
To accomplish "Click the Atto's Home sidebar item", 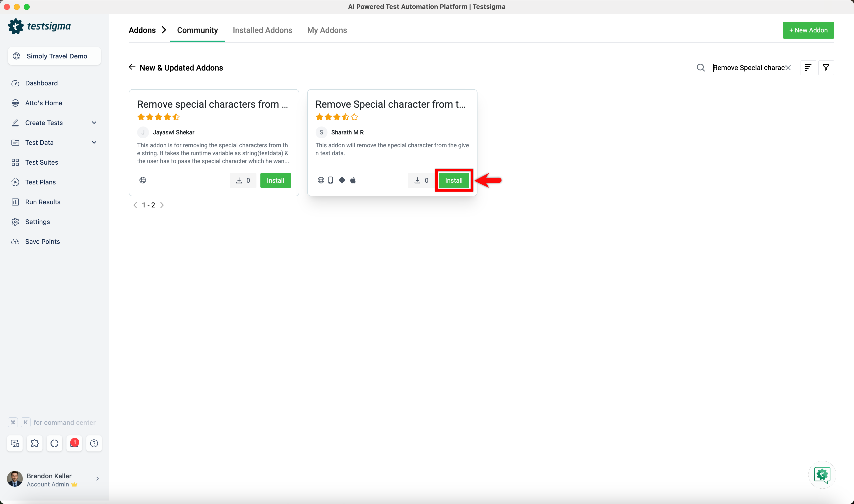I will coord(44,103).
